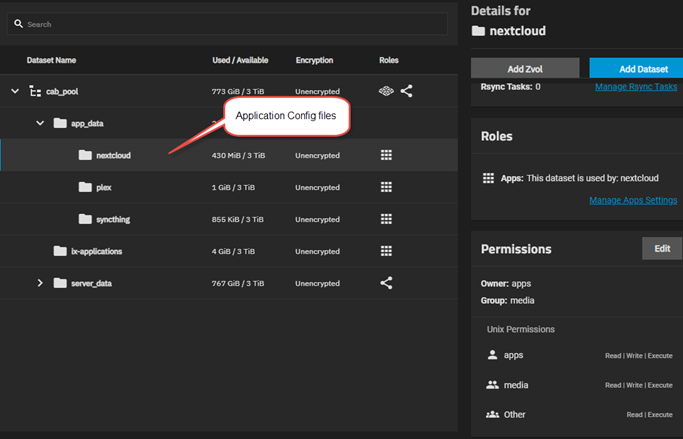Select the app_data dataset name
The height and width of the screenshot is (439, 683).
(87, 124)
